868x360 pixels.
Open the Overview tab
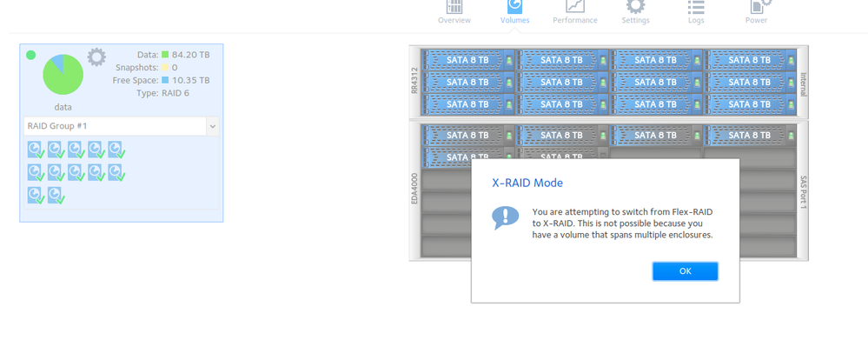point(454,12)
